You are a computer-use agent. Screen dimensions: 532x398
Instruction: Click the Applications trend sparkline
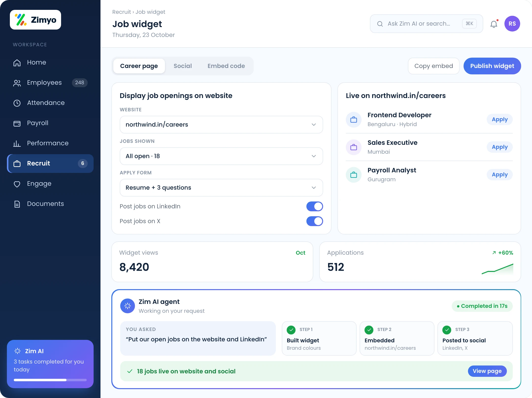pyautogui.click(x=497, y=269)
